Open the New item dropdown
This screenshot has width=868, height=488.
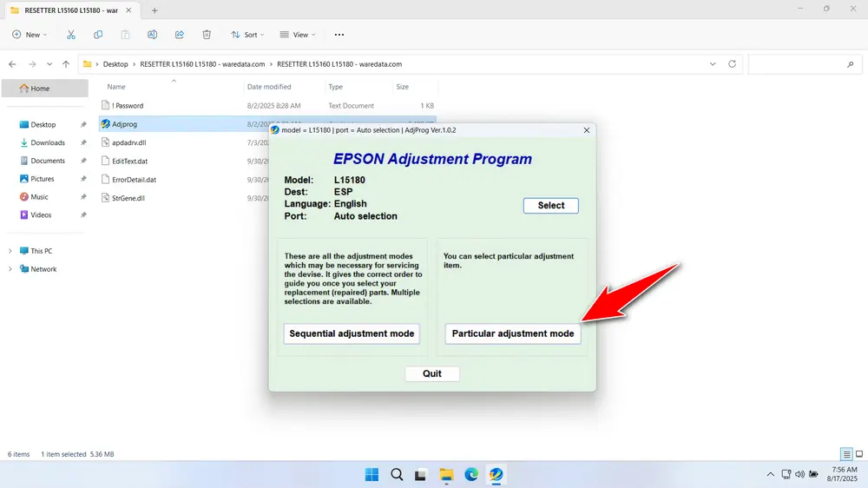click(30, 35)
